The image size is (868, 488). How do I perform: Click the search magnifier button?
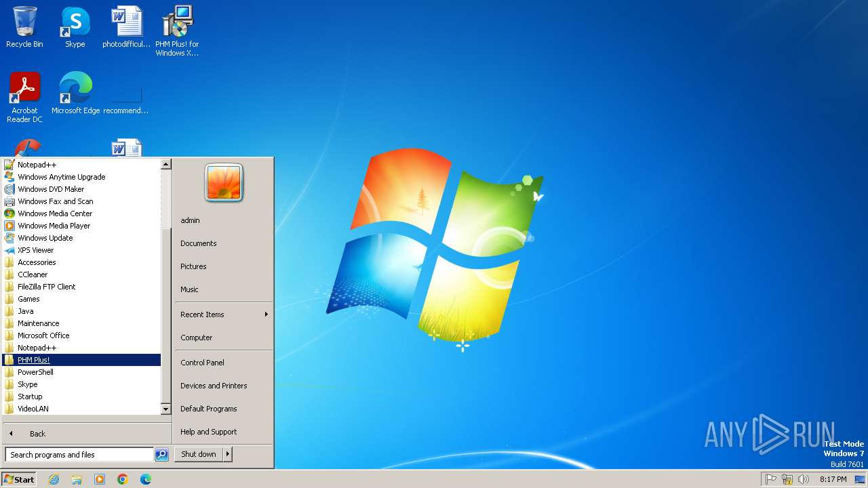161,455
